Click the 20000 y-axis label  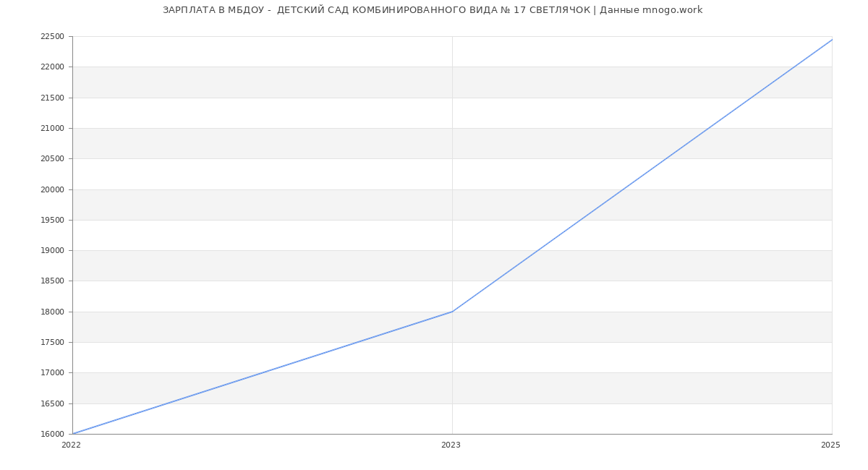(52, 189)
